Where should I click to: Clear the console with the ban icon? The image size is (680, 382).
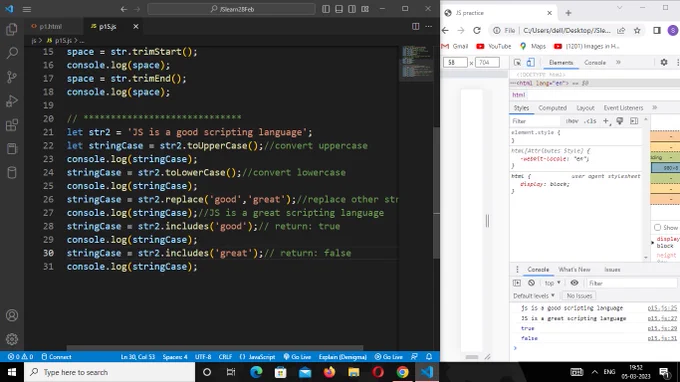click(x=531, y=283)
